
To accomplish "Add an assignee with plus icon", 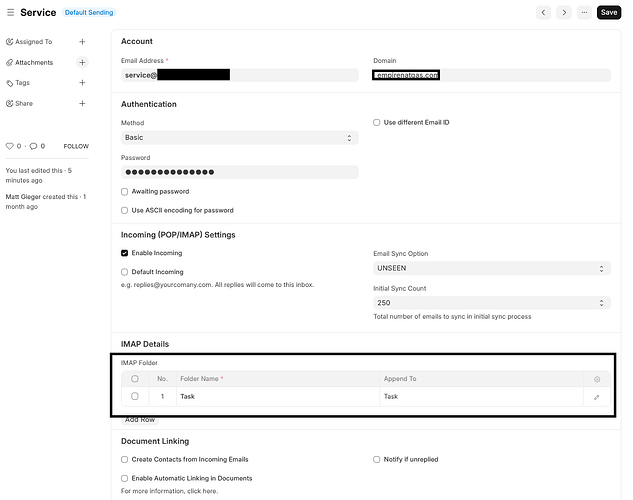I will (x=82, y=42).
